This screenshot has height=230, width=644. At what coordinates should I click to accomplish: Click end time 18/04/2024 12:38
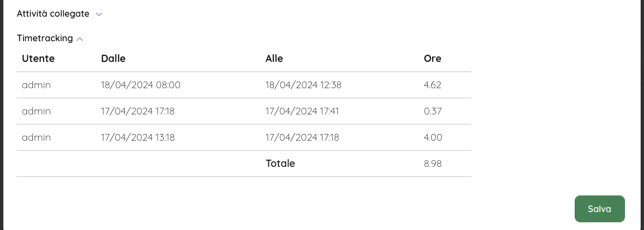click(x=303, y=85)
